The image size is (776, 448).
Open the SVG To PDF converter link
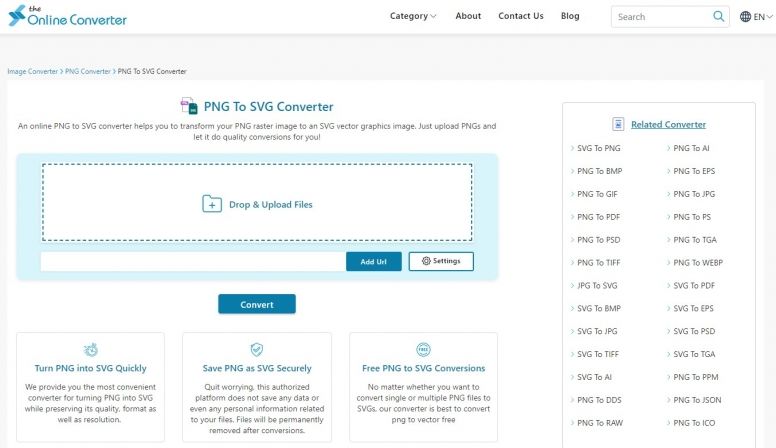pos(694,286)
